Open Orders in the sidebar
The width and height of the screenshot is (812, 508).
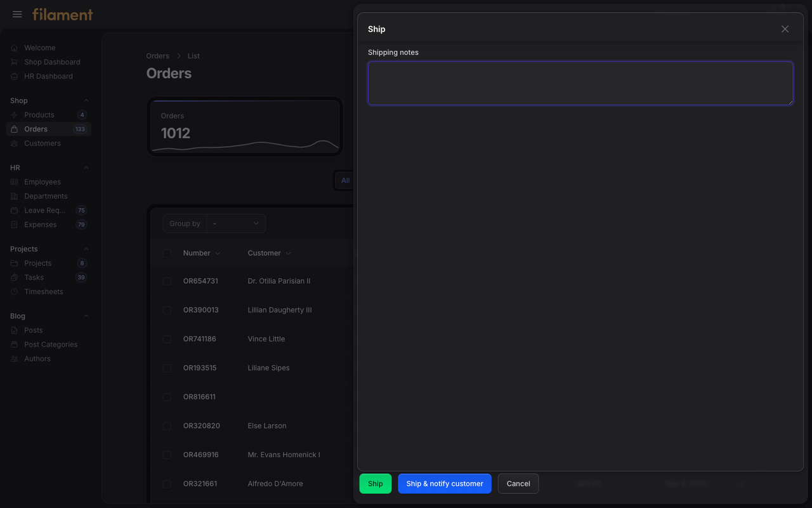(49, 129)
